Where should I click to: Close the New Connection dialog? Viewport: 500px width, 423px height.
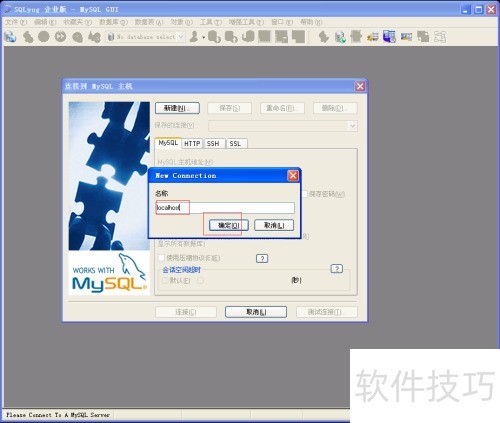click(x=293, y=175)
